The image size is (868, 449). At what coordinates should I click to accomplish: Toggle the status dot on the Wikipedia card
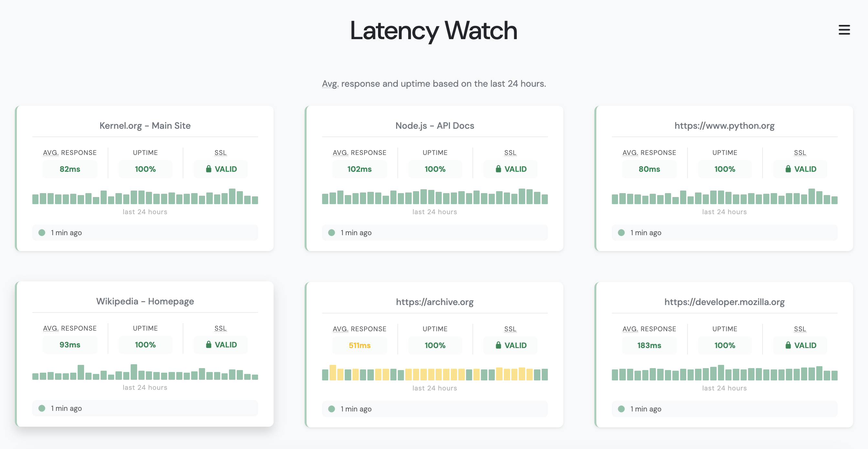tap(42, 408)
